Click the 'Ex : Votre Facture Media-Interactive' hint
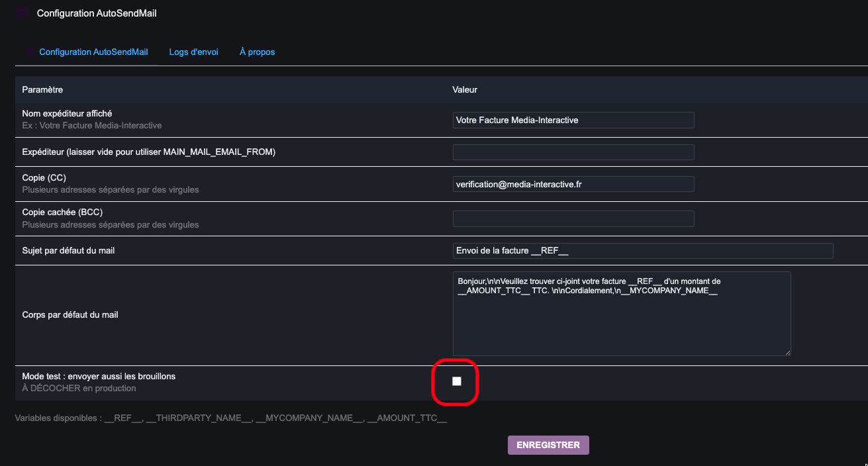 click(x=92, y=125)
